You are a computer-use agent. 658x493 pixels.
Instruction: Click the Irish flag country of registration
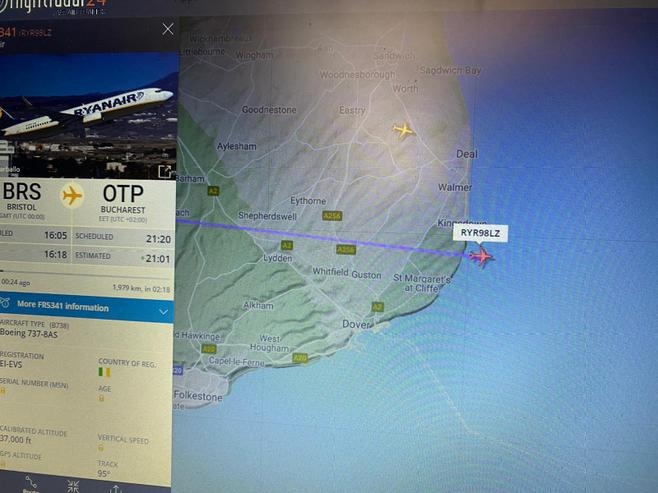tap(104, 372)
